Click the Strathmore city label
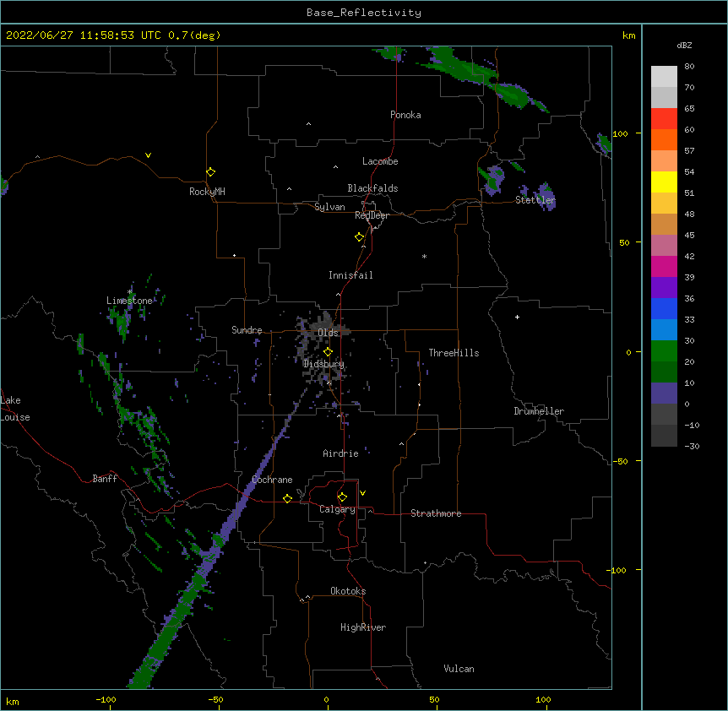The height and width of the screenshot is (711, 728). [436, 513]
